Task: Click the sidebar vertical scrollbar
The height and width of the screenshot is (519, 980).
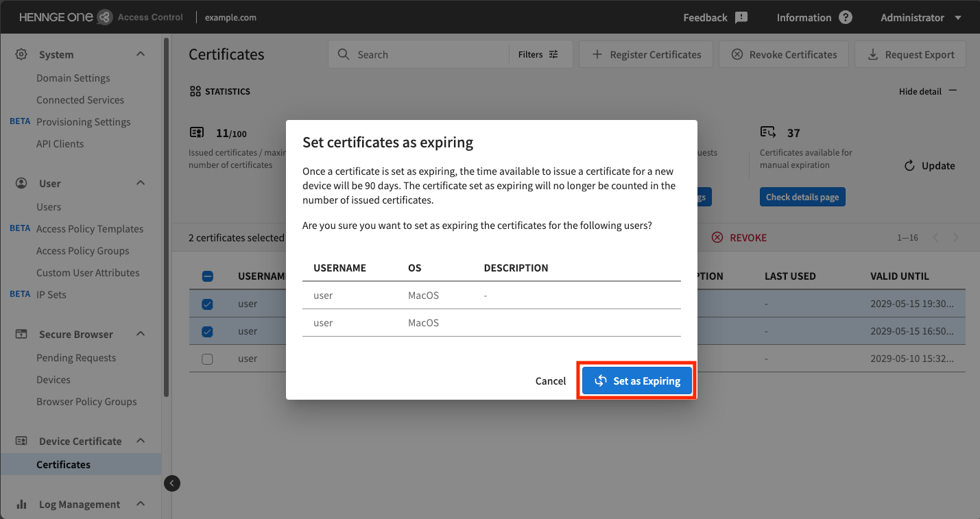Action: click(x=166, y=216)
